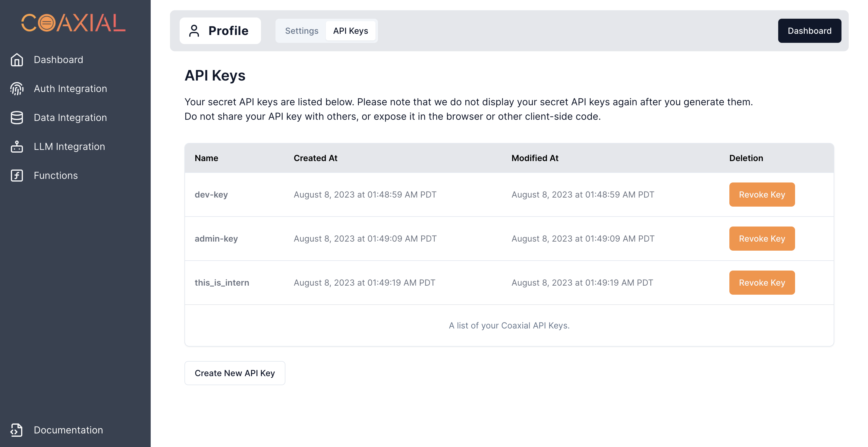Screen dimensions: 868x447
Task: Click the Functions f icon
Action: pos(17,175)
